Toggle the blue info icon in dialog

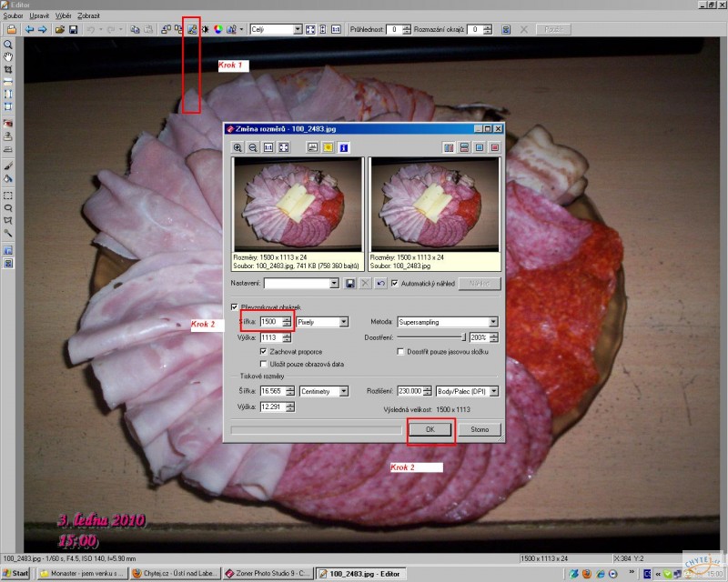click(x=344, y=147)
